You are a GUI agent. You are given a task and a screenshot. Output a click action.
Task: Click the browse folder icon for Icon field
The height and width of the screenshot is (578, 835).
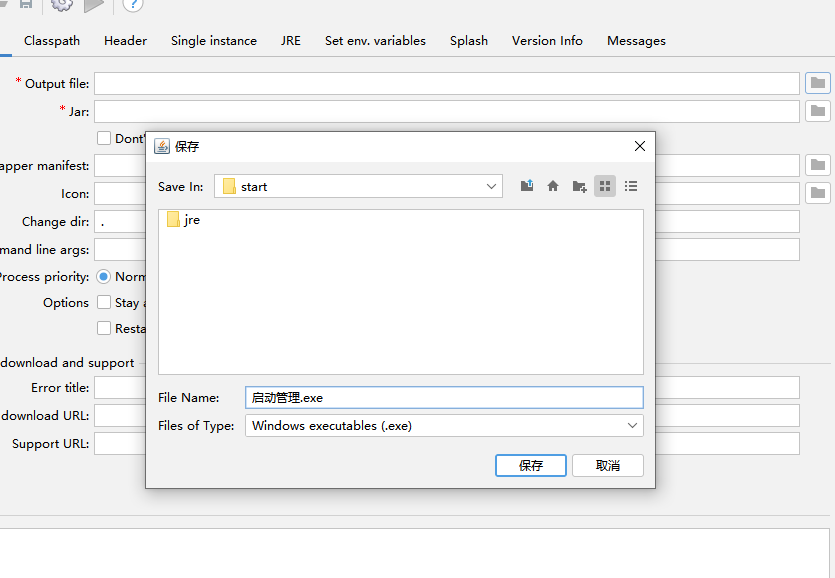817,193
